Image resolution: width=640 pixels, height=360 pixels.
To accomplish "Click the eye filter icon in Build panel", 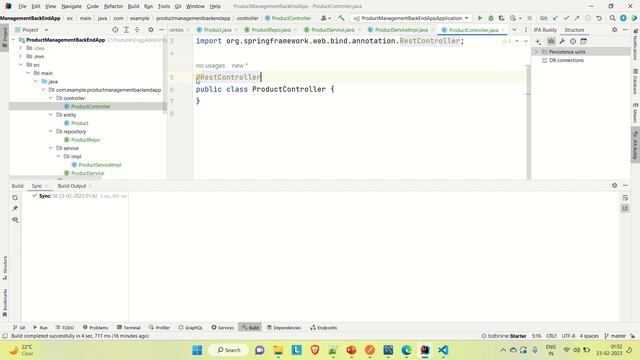I will pyautogui.click(x=15, y=220).
